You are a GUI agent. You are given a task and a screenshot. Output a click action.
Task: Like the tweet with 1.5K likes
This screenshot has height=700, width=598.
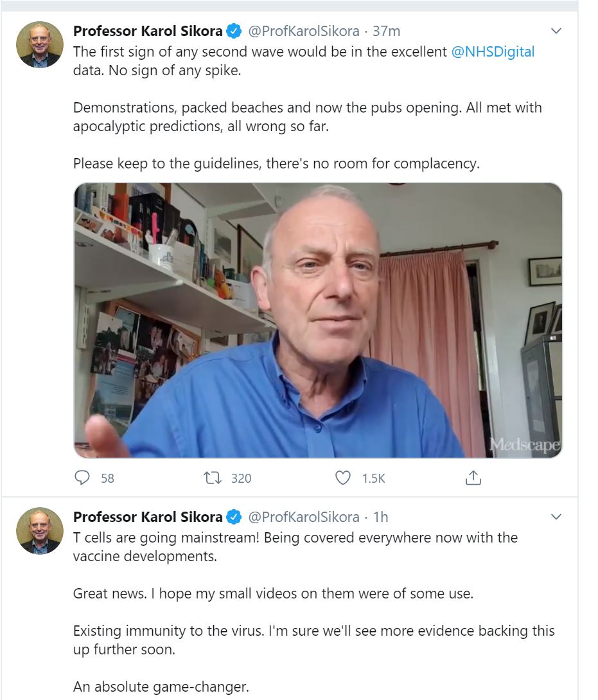click(x=344, y=478)
